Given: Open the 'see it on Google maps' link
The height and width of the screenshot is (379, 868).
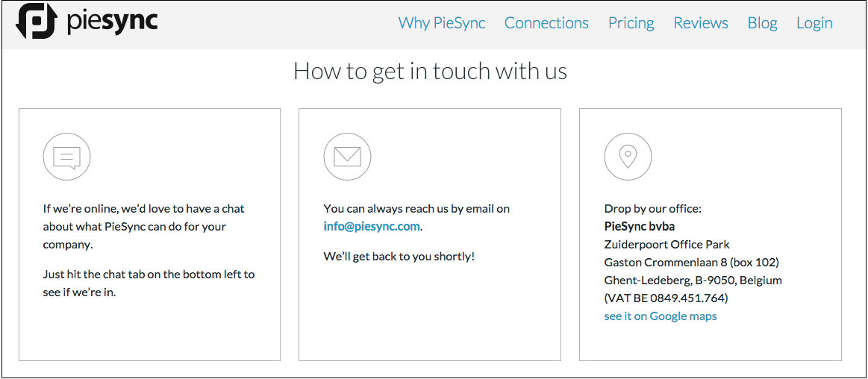Looking at the screenshot, I should click(x=661, y=316).
